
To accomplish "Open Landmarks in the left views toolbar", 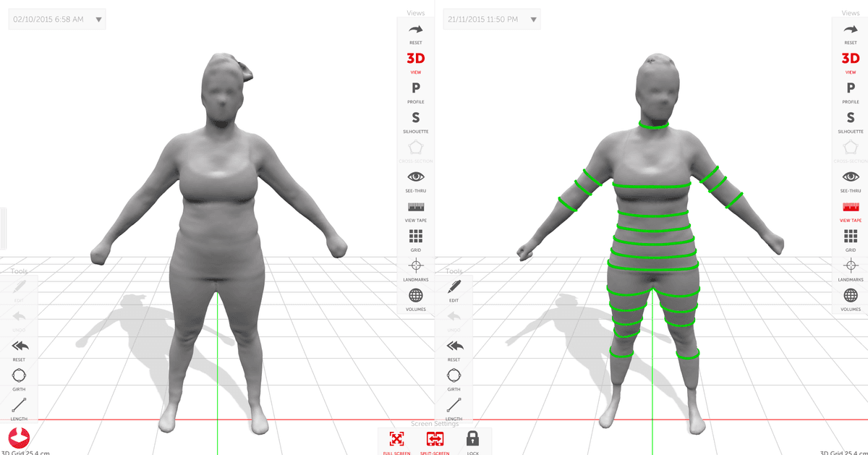I will click(416, 269).
